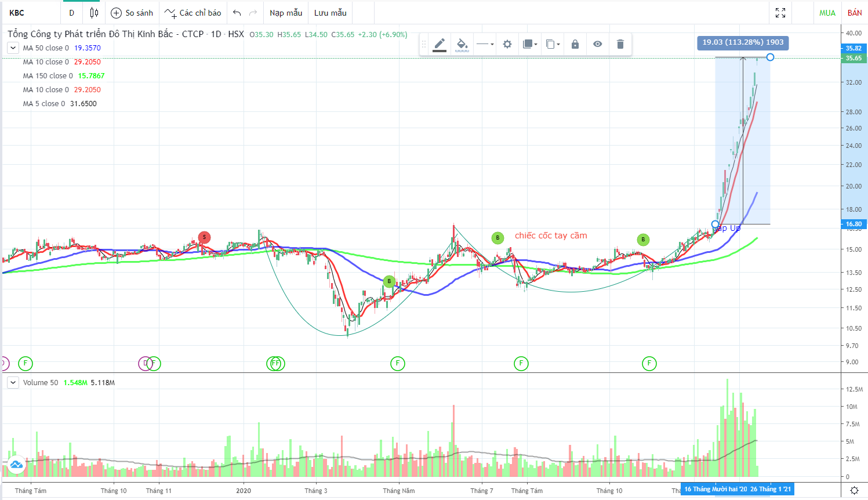The width and height of the screenshot is (868, 500).
Task: Open the Nạp mẫu menu
Action: 286,13
